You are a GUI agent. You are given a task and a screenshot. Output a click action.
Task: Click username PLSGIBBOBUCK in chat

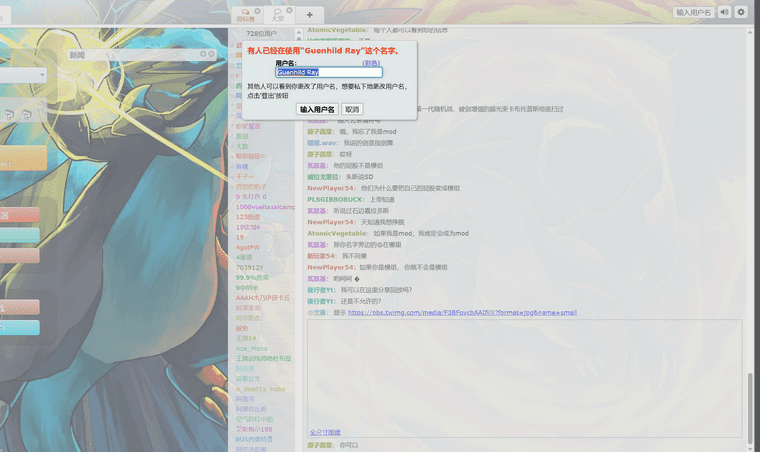(335, 199)
